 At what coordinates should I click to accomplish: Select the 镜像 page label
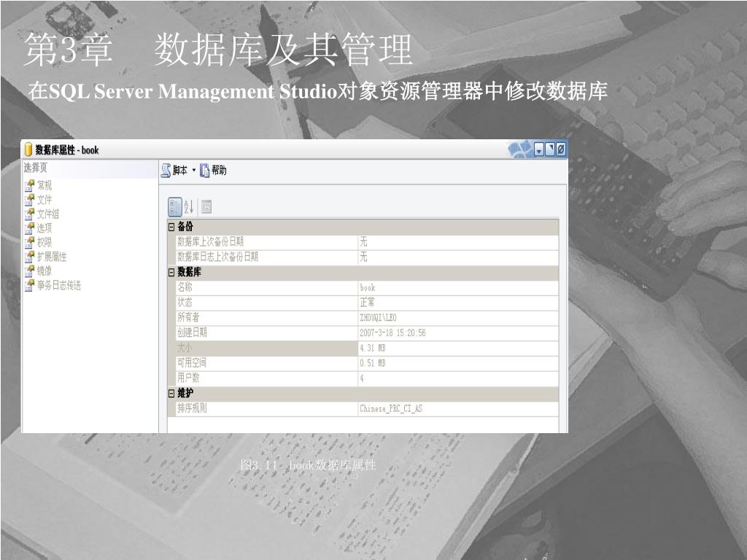point(44,271)
